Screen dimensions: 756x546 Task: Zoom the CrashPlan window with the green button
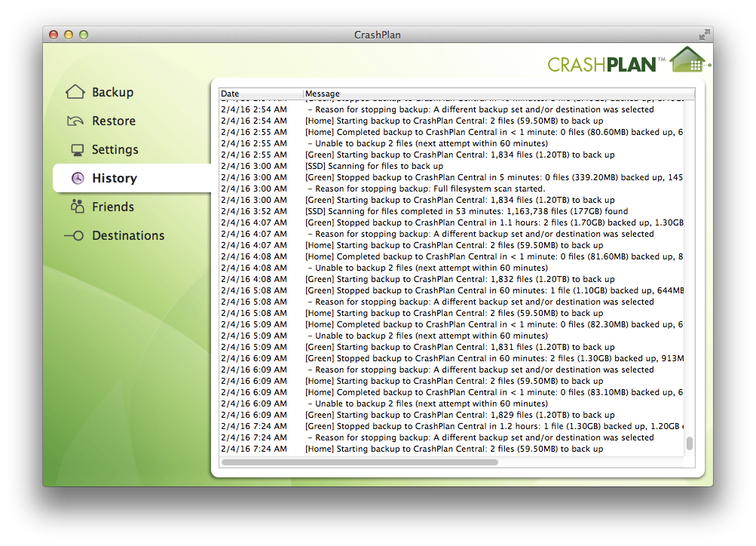pos(84,35)
